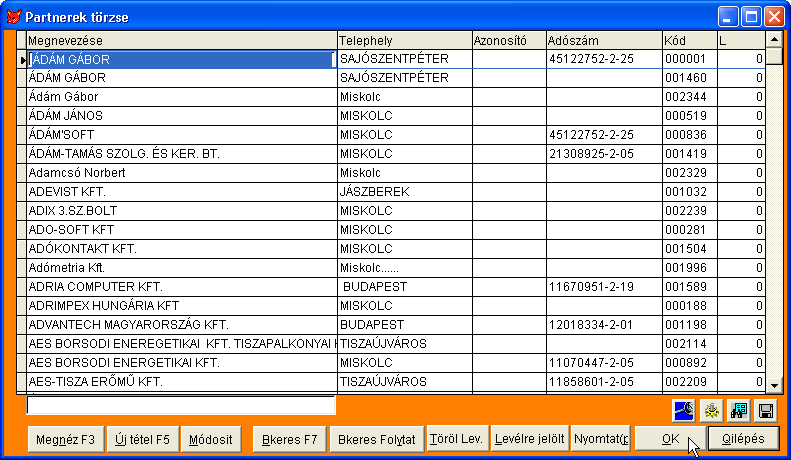The height and width of the screenshot is (460, 791).
Task: Select the ADÓKONTAKT KFT. row
Action: click(182, 249)
